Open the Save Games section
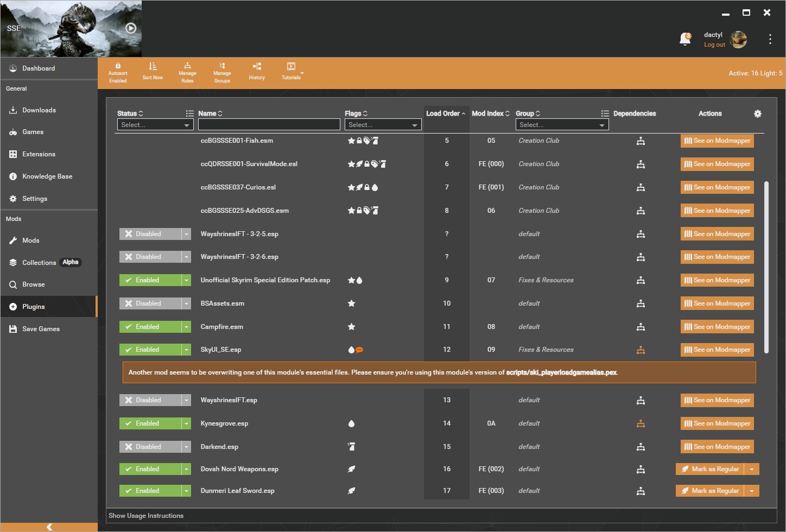The image size is (786, 532). pyautogui.click(x=40, y=328)
